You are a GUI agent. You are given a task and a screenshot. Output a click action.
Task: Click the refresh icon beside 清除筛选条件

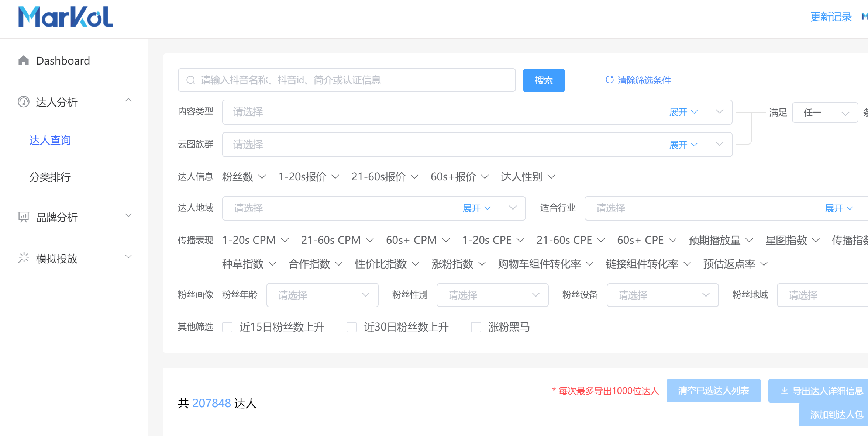tap(610, 80)
